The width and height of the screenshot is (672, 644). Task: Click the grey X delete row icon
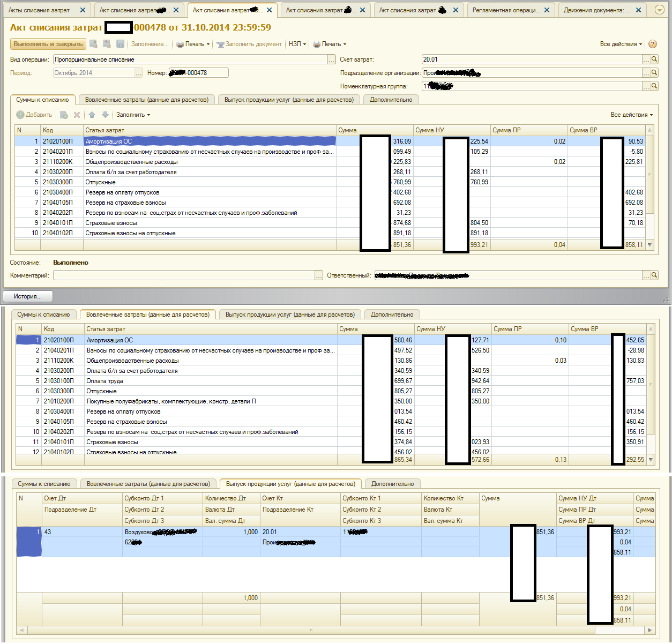tap(77, 115)
